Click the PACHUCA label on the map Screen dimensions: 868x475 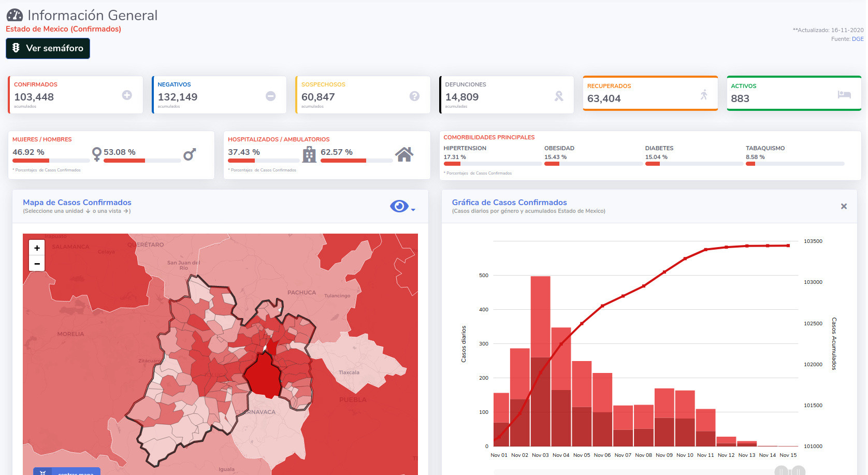(301, 293)
